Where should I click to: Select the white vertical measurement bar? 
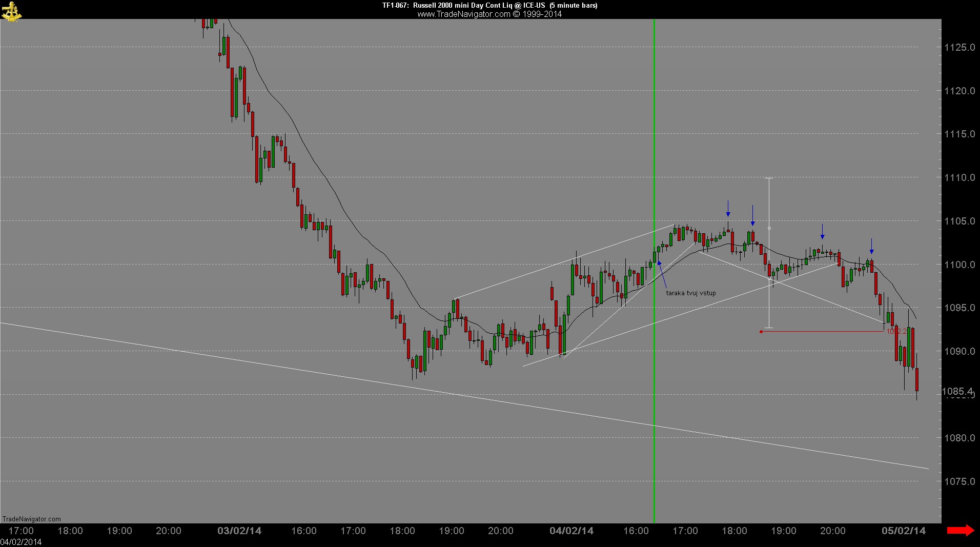(x=769, y=253)
